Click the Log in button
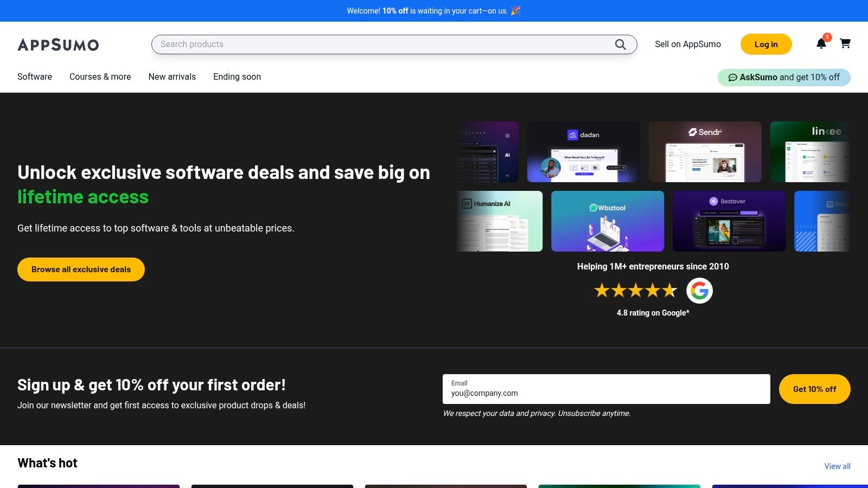The height and width of the screenshot is (488, 868). pyautogui.click(x=766, y=44)
